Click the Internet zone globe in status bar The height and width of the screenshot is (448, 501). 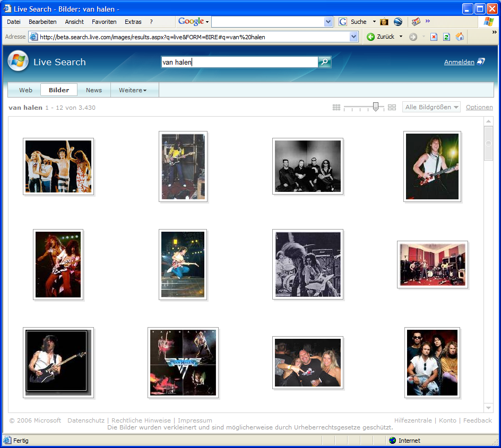pos(392,441)
